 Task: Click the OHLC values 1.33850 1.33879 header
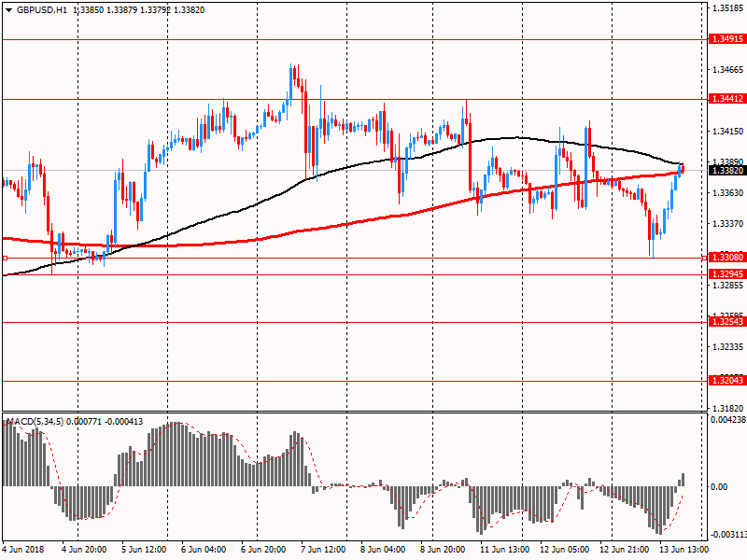(106, 10)
